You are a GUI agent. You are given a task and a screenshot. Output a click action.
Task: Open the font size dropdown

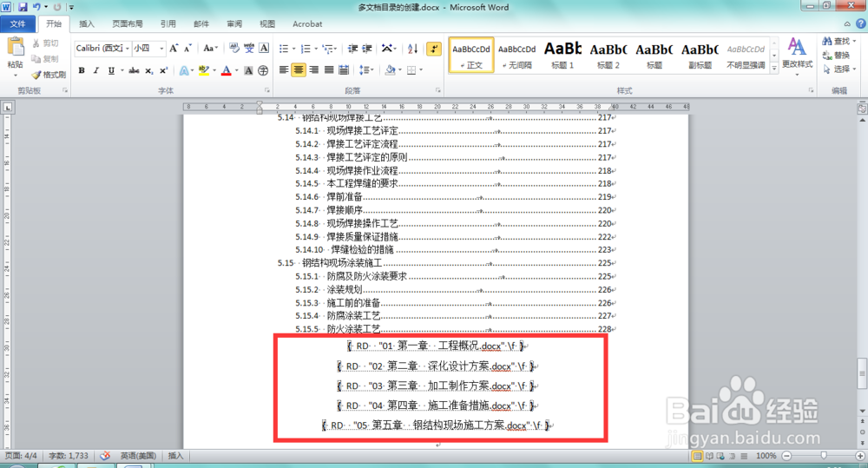[x=161, y=48]
